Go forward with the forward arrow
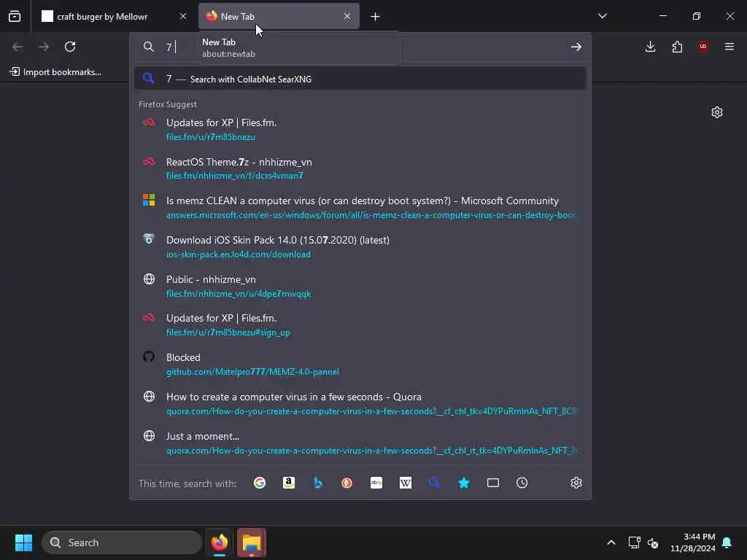Image resolution: width=747 pixels, height=560 pixels. pos(44,47)
